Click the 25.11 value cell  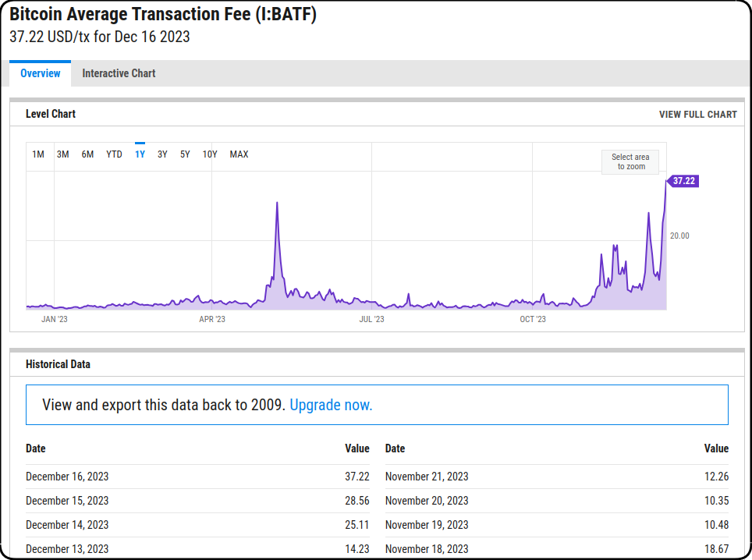point(356,525)
